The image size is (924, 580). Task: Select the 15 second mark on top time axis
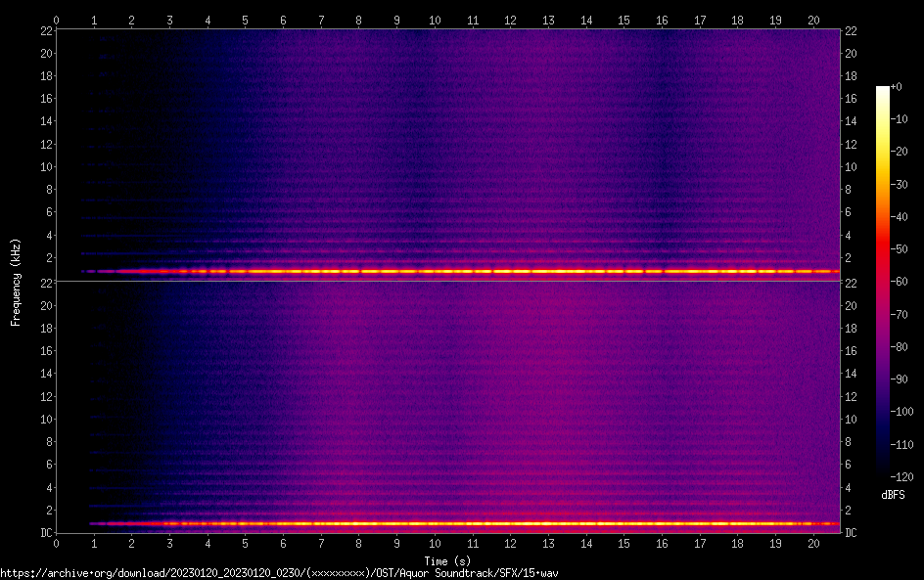coord(624,20)
